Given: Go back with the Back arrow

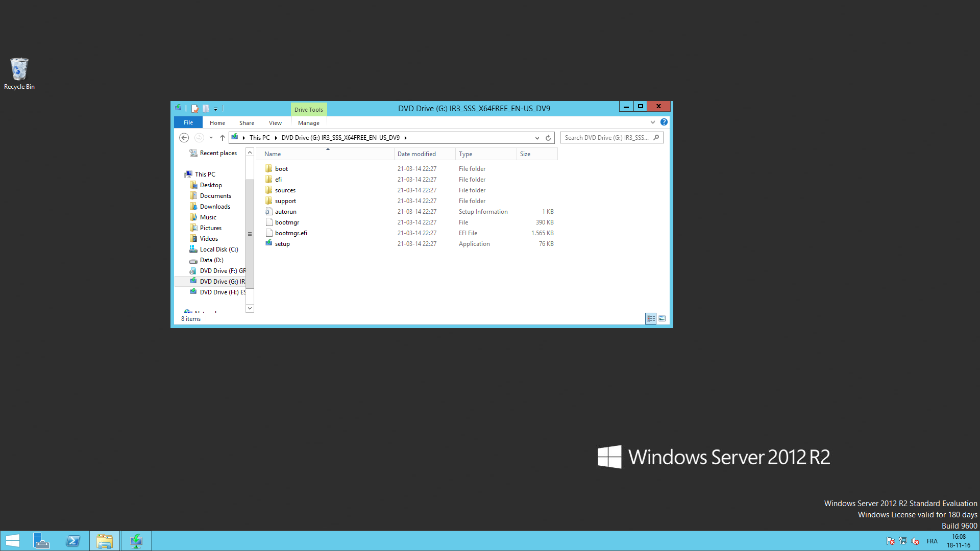Looking at the screenshot, I should coord(184,138).
